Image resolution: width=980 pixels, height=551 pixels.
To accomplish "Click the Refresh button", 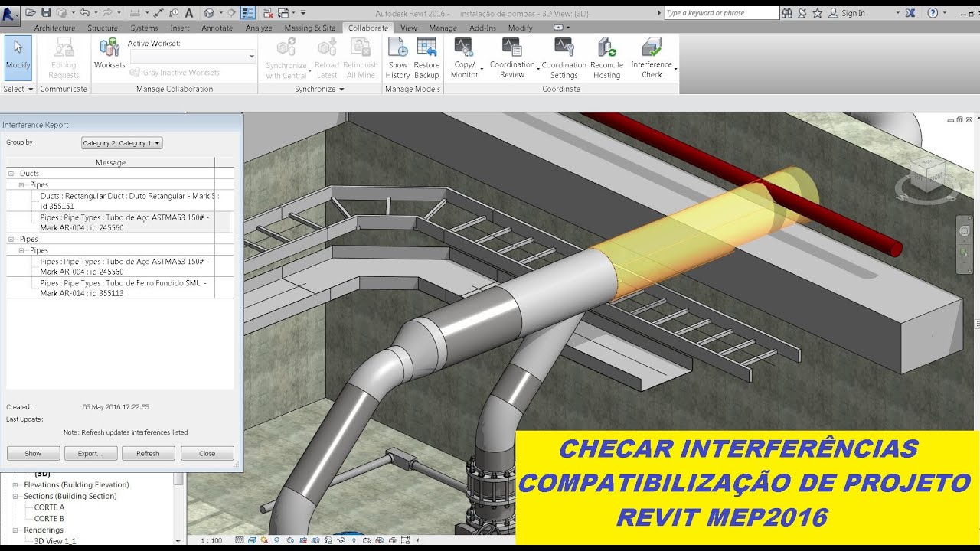I will coord(148,453).
